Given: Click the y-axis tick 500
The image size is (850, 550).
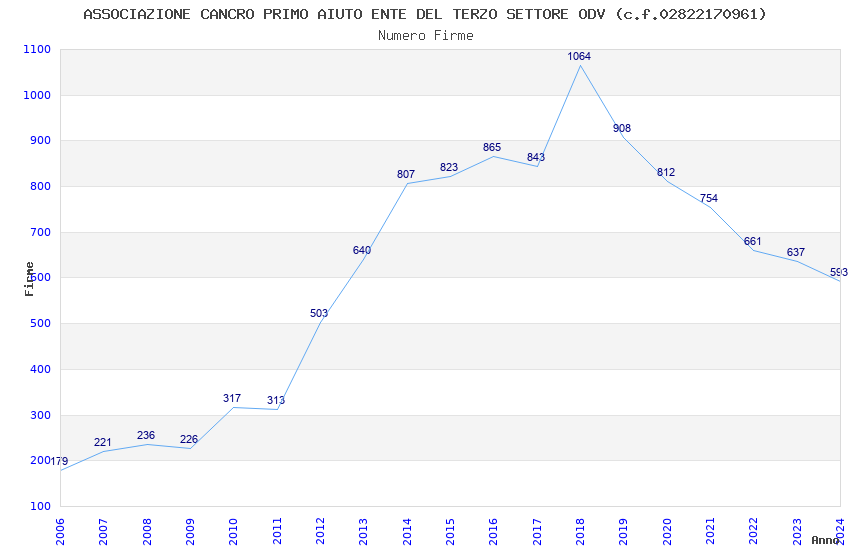Looking at the screenshot, I should [40, 323].
